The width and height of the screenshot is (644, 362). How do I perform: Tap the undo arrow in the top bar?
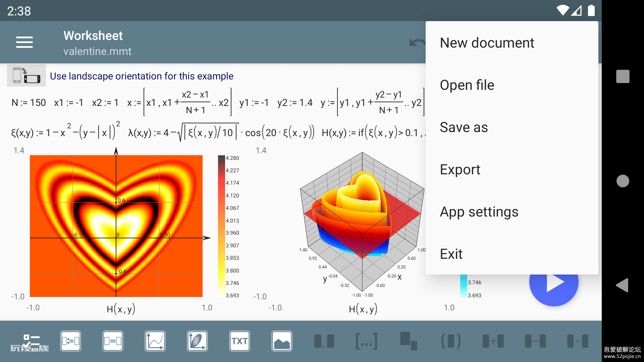[417, 43]
